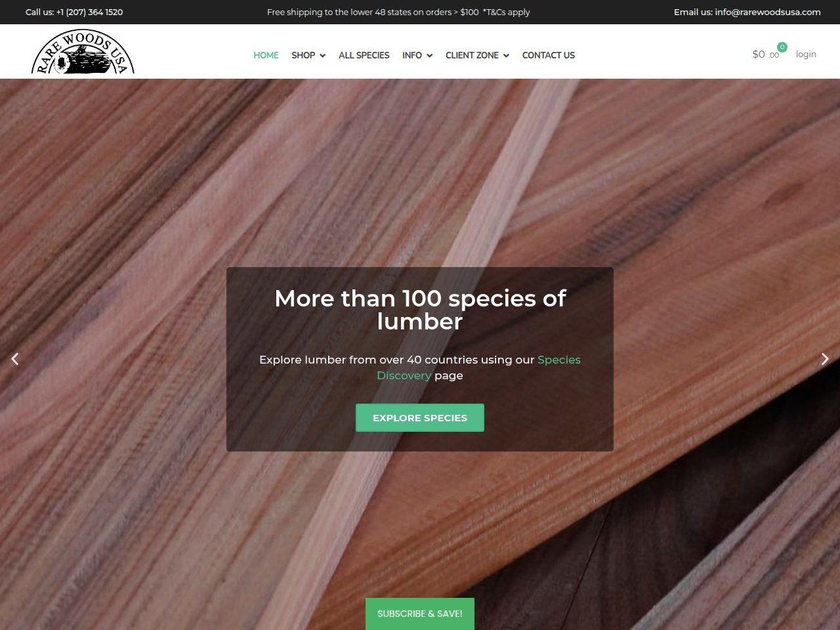Open the All Species menu item
Screen dimensions: 840x630
click(x=364, y=55)
